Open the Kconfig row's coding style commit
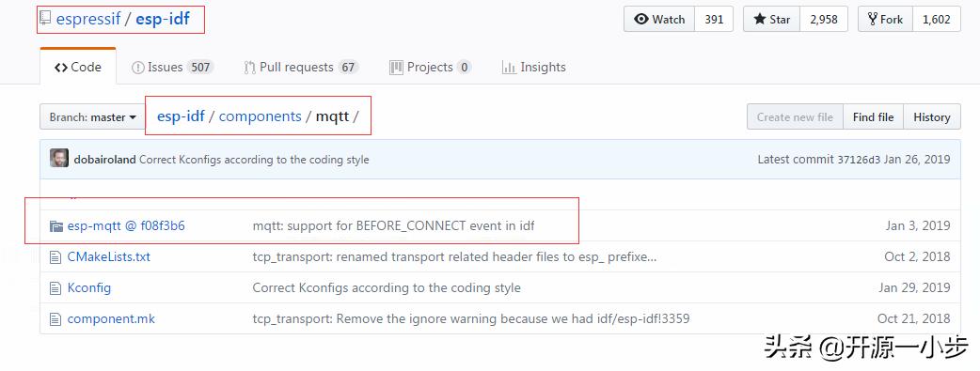The image size is (980, 371). [387, 288]
